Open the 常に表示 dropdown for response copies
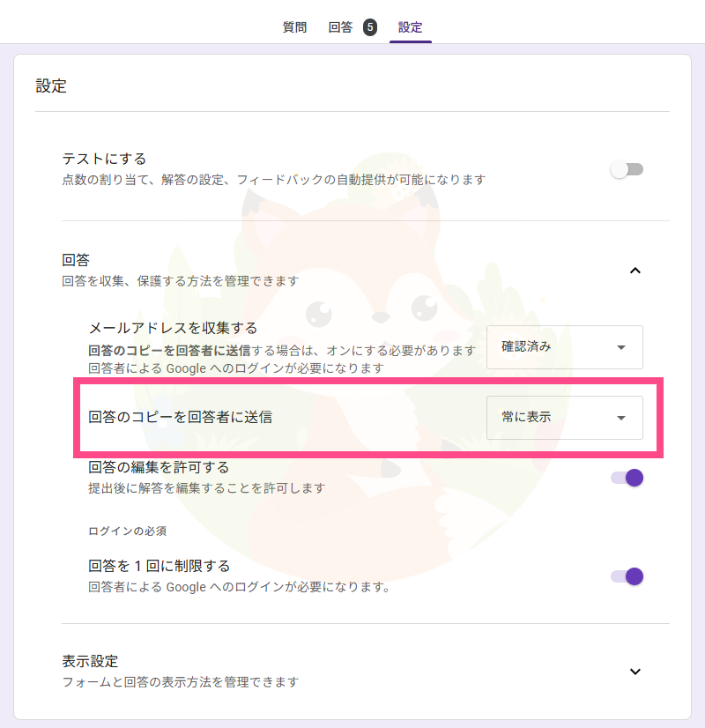Image resolution: width=705 pixels, height=728 pixels. pos(564,417)
